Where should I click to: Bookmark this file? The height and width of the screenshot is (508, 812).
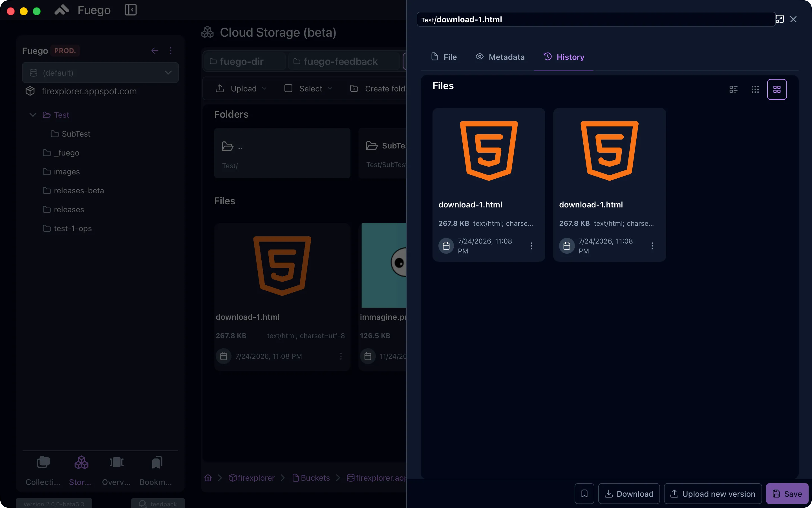[x=584, y=494]
